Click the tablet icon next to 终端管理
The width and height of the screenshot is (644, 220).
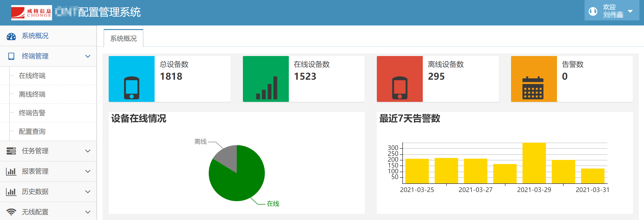[x=11, y=56]
